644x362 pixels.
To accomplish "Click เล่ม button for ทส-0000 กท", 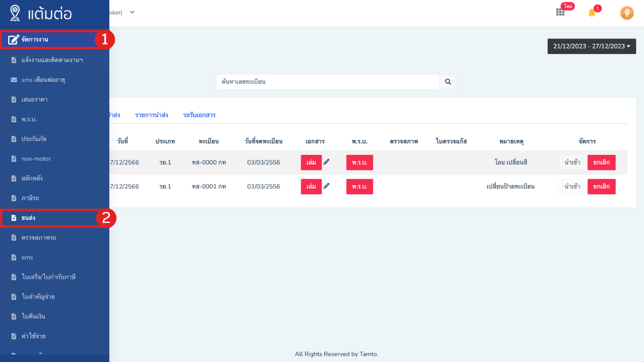I will click(x=311, y=163).
